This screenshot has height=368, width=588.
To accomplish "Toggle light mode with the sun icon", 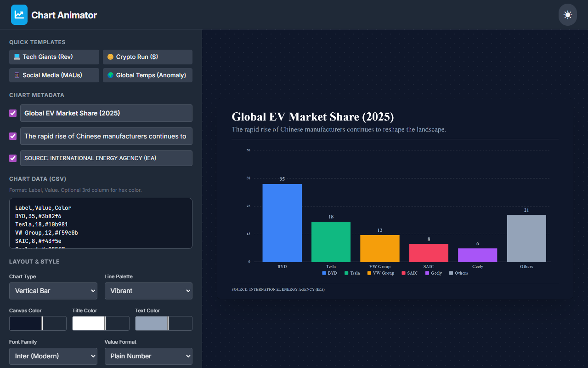I will point(567,14).
